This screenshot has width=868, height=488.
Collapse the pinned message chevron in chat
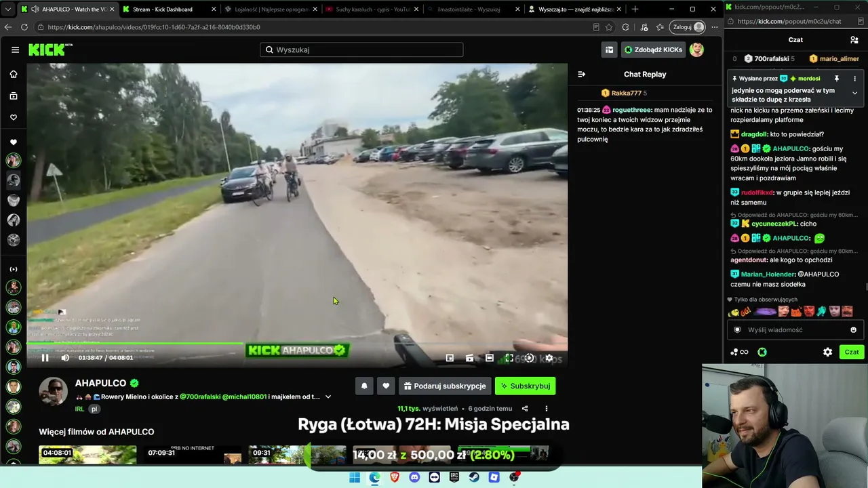click(854, 93)
